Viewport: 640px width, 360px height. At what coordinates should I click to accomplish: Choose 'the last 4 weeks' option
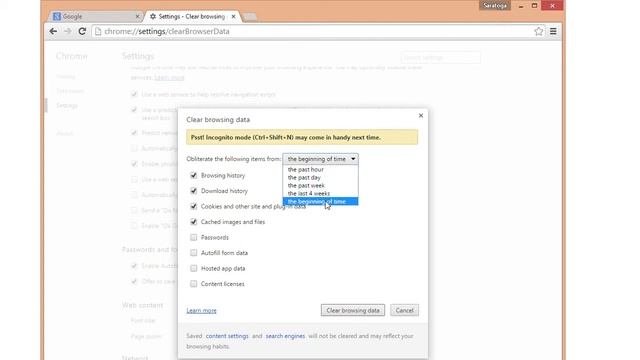click(x=320, y=193)
